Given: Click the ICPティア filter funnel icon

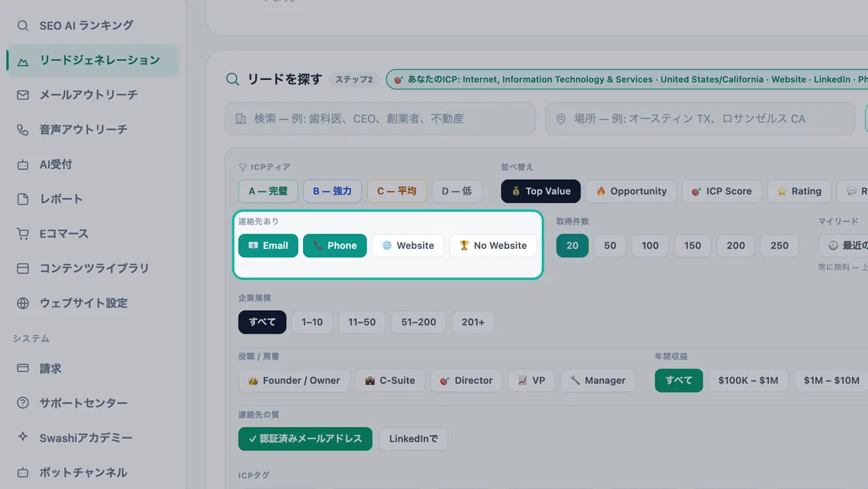Looking at the screenshot, I should [x=242, y=167].
